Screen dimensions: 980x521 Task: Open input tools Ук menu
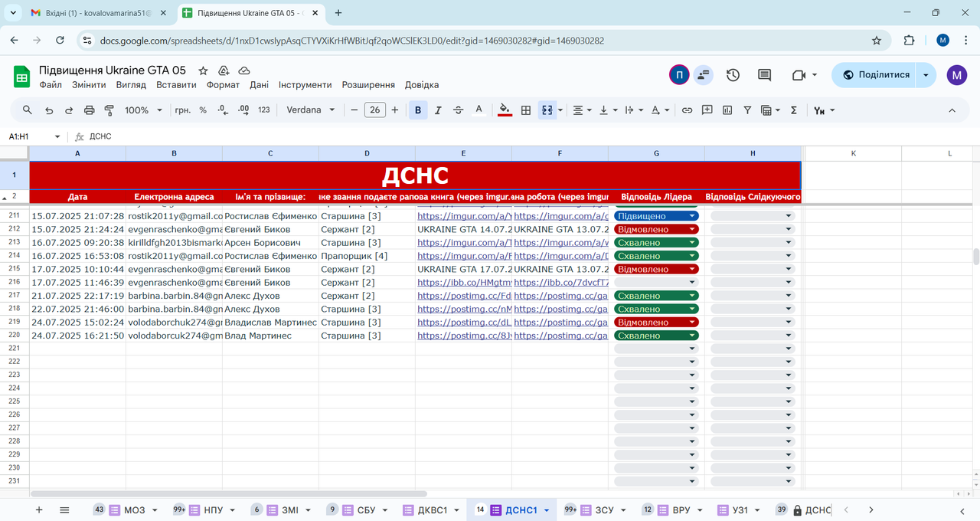tap(824, 110)
